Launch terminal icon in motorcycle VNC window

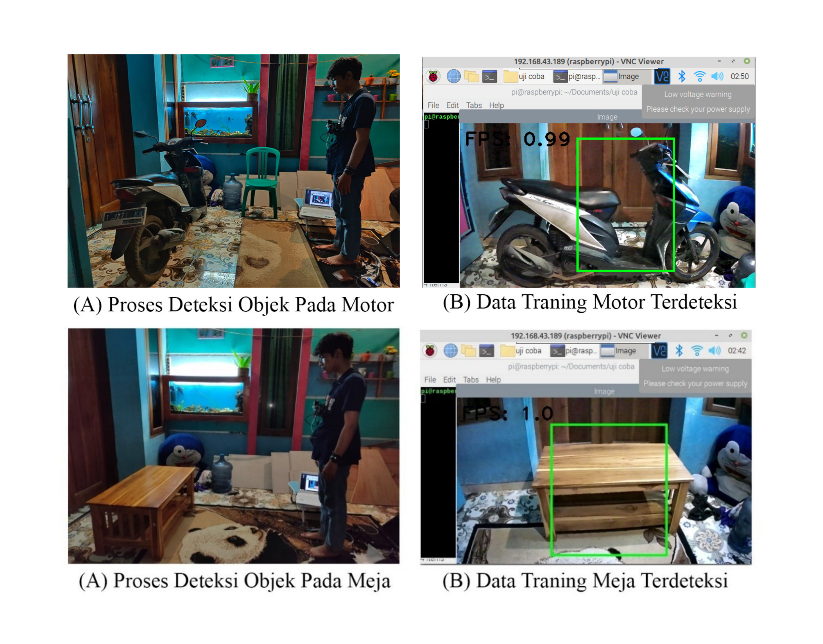click(x=489, y=77)
